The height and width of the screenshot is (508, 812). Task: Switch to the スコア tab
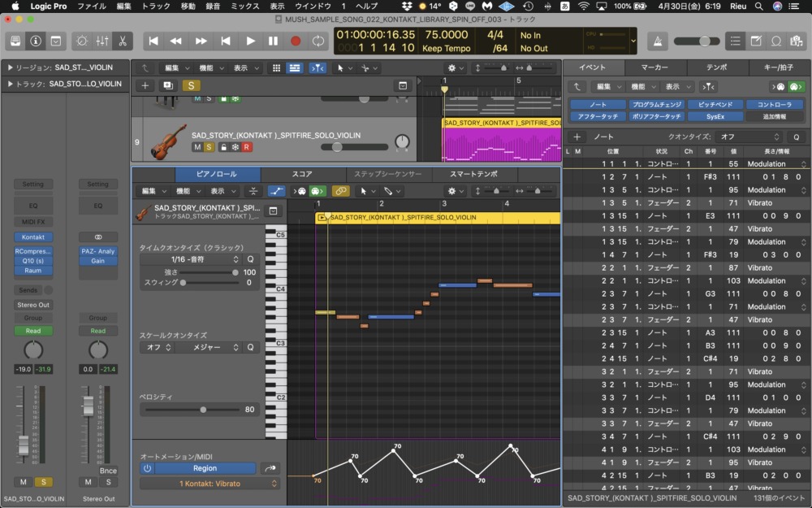302,174
